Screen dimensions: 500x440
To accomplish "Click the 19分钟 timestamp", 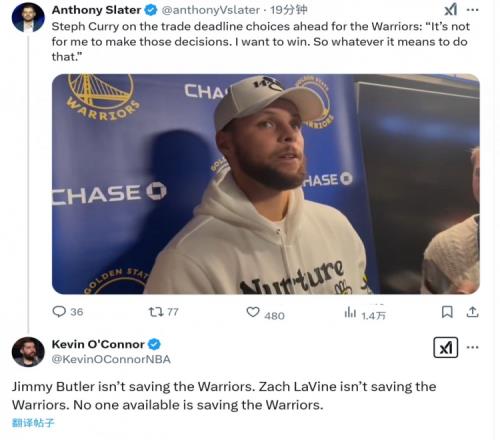I will click(x=289, y=10).
